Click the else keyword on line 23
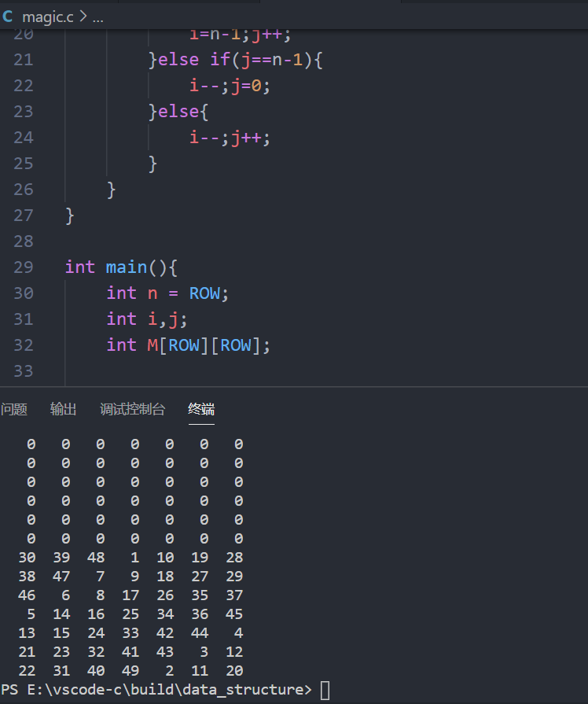Viewport: 588px width, 704px height. point(178,112)
